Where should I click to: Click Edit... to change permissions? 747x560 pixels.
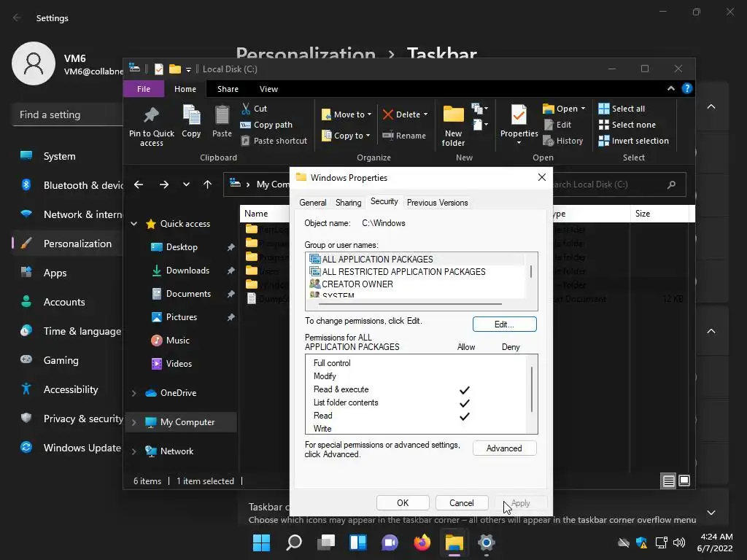505,324
